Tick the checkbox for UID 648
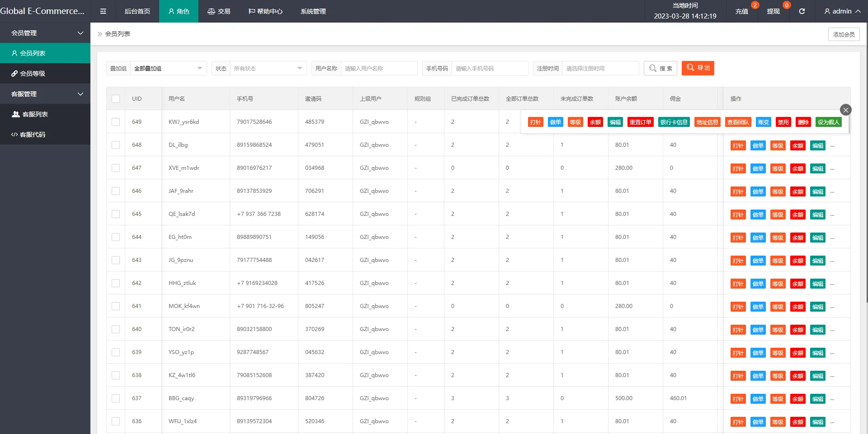The height and width of the screenshot is (434, 868). (x=116, y=145)
